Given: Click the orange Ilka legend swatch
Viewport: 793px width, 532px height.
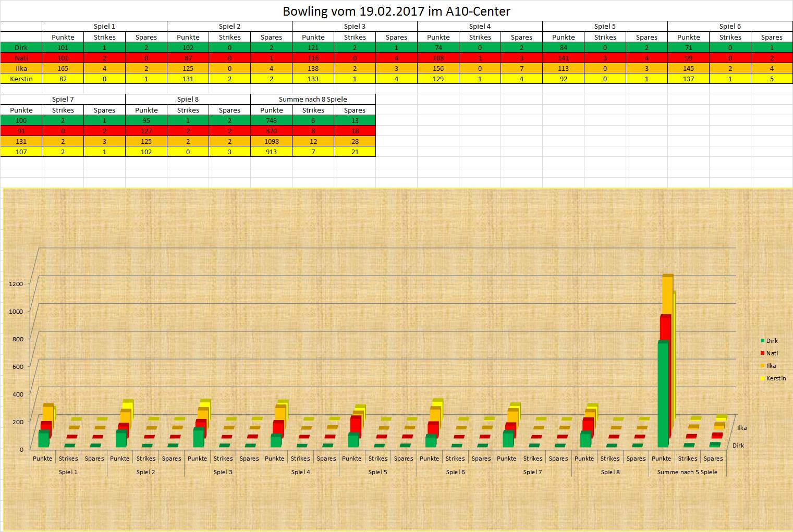Looking at the screenshot, I should click(x=762, y=366).
